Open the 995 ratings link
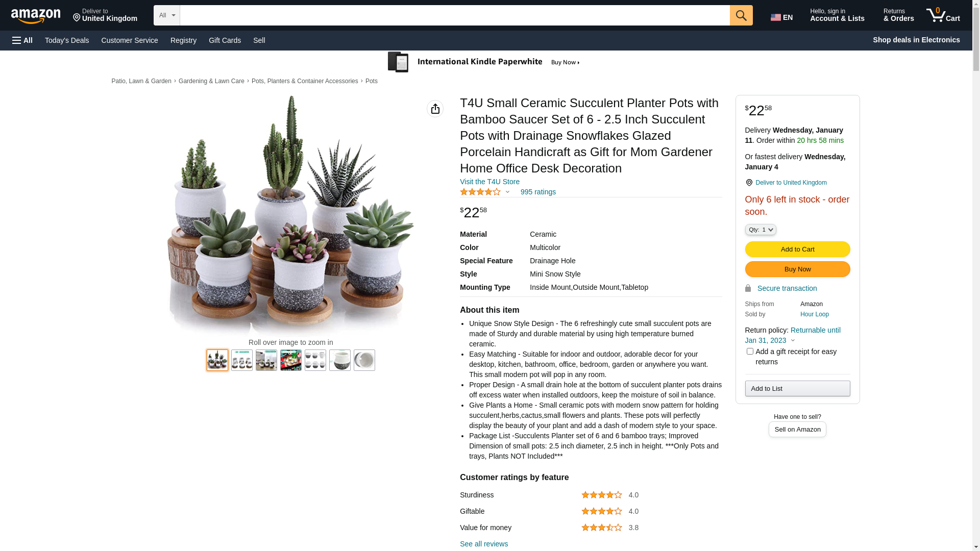980x551 pixels. pyautogui.click(x=538, y=192)
